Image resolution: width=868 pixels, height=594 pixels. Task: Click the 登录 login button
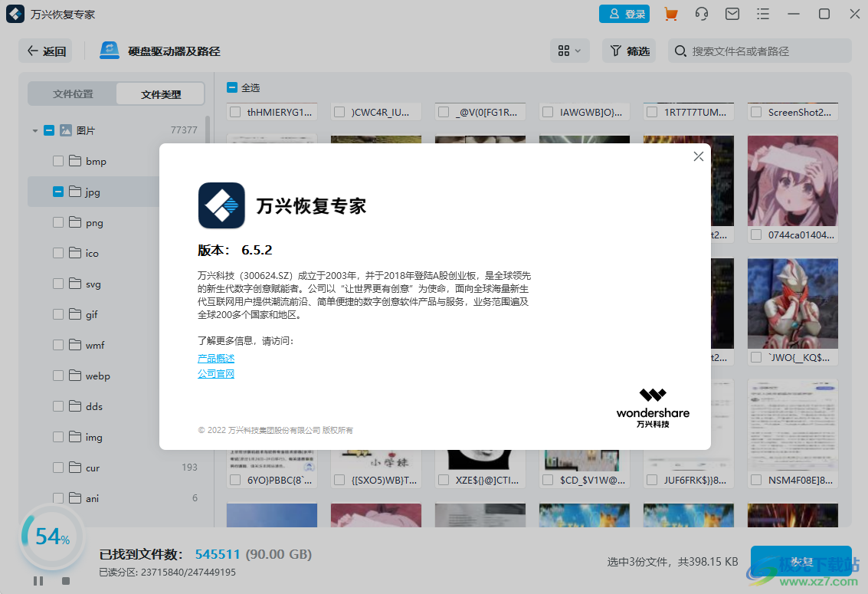point(624,14)
